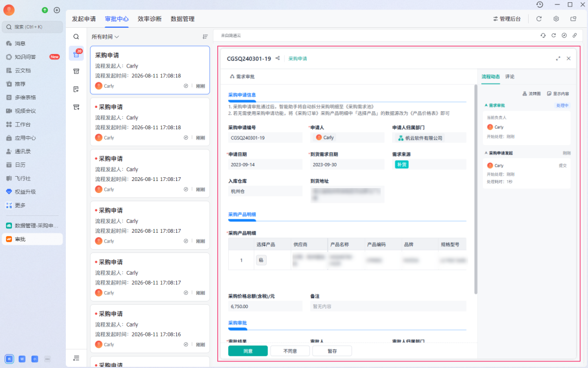The width and height of the screenshot is (588, 368).
Task: Collapse the 采购申请发起 process node
Action: pyautogui.click(x=486, y=153)
